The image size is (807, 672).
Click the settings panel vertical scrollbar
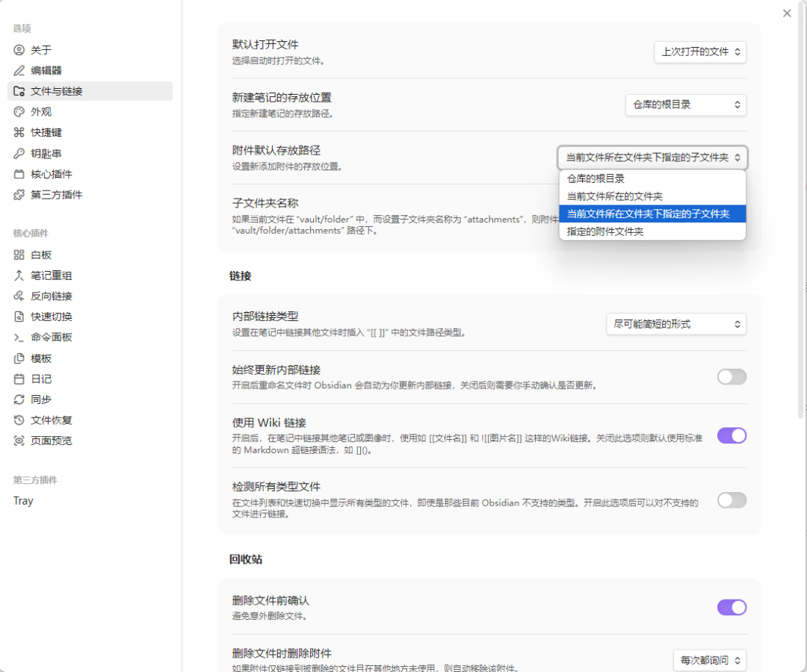pyautogui.click(x=802, y=224)
